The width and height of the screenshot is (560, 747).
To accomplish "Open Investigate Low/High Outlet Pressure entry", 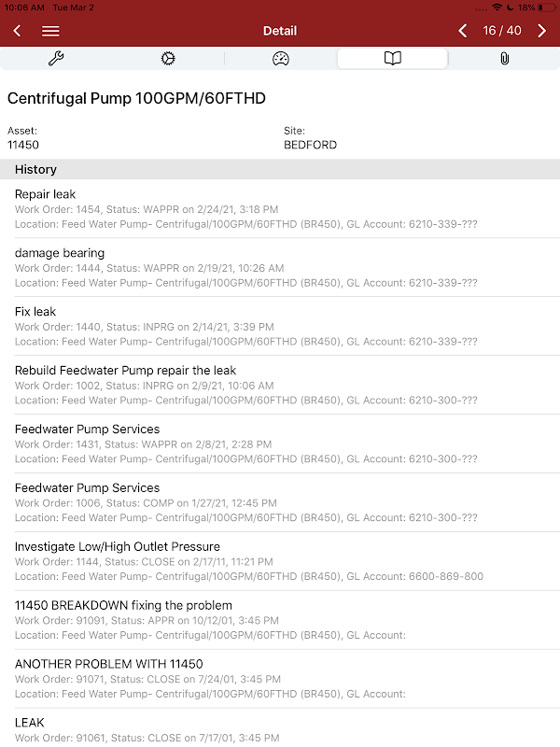I will [x=280, y=562].
